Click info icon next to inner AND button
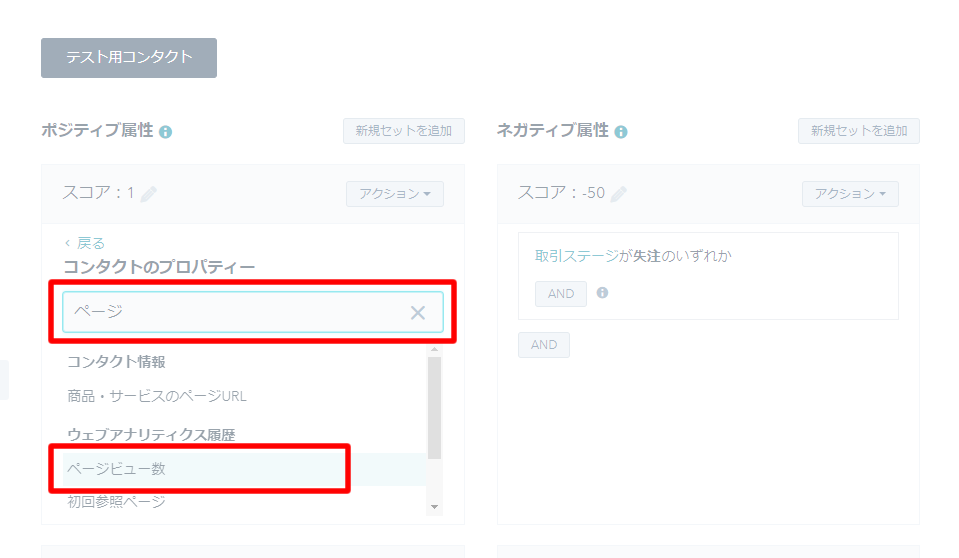This screenshot has height=558, width=959. click(602, 292)
